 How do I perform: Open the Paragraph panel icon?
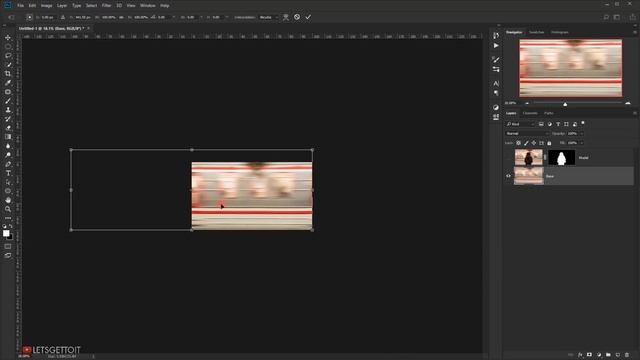click(x=496, y=93)
